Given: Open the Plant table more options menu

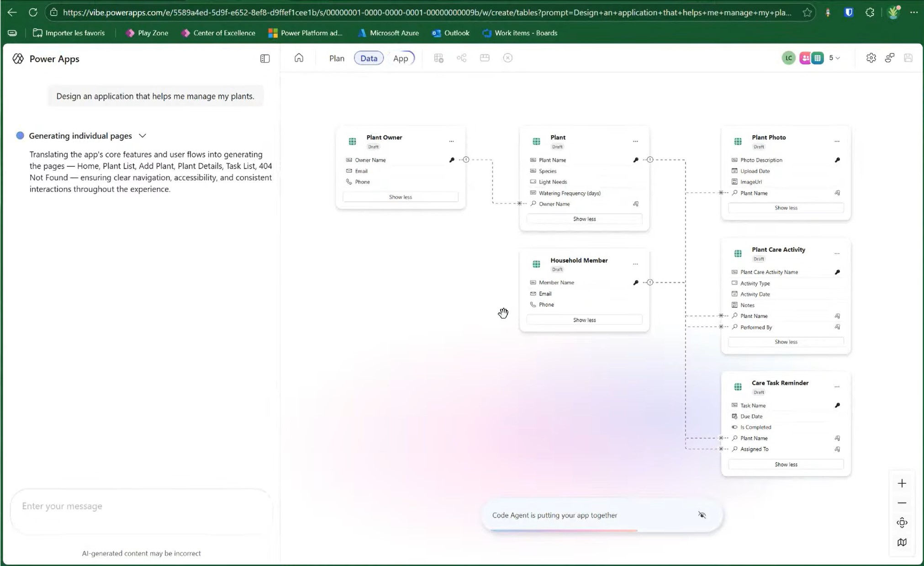Looking at the screenshot, I should point(635,141).
